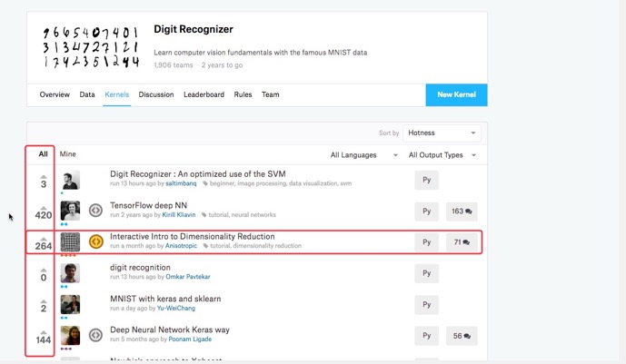
Task: Expand the All Languages filter
Action: (363, 155)
